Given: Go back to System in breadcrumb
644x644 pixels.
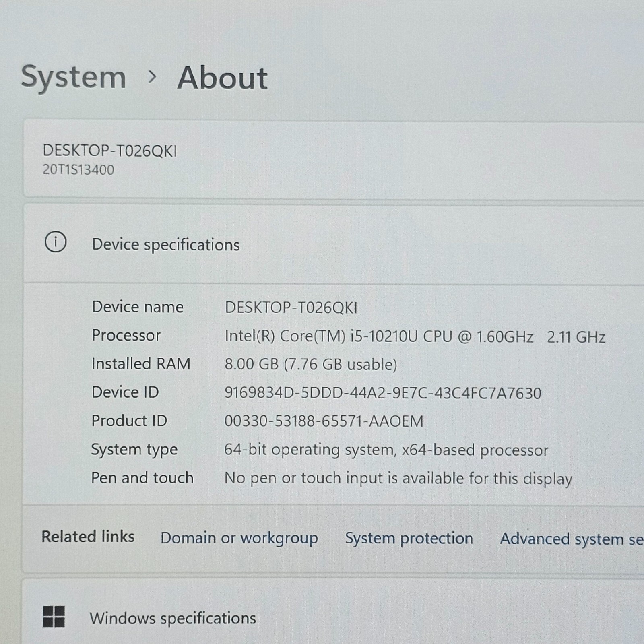Looking at the screenshot, I should [74, 77].
